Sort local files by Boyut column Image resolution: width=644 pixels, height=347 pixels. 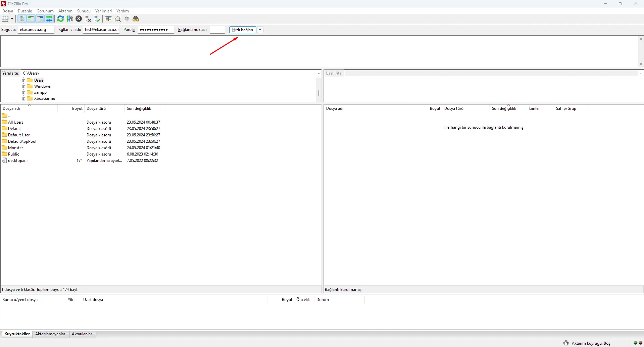point(71,109)
